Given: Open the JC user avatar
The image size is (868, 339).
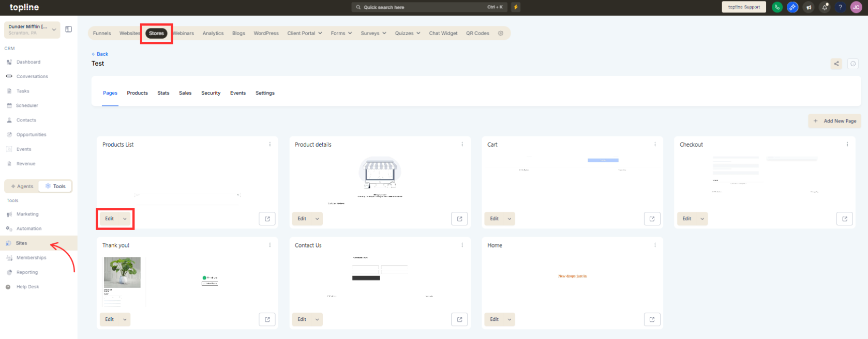Looking at the screenshot, I should pyautogui.click(x=857, y=7).
